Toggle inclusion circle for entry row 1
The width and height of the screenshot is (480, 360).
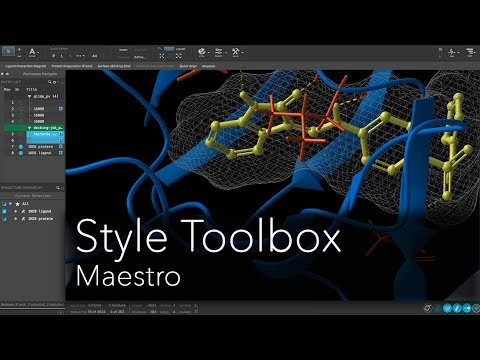21,103
